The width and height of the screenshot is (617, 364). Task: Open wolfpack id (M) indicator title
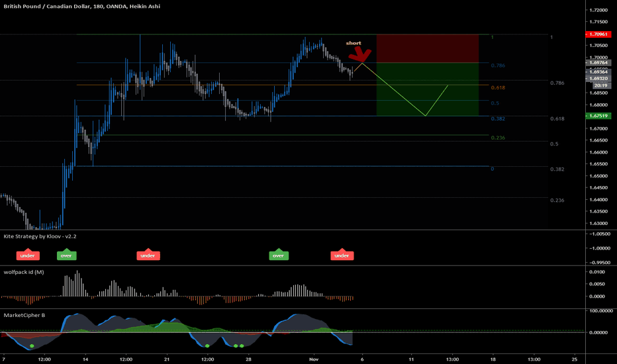pos(24,272)
